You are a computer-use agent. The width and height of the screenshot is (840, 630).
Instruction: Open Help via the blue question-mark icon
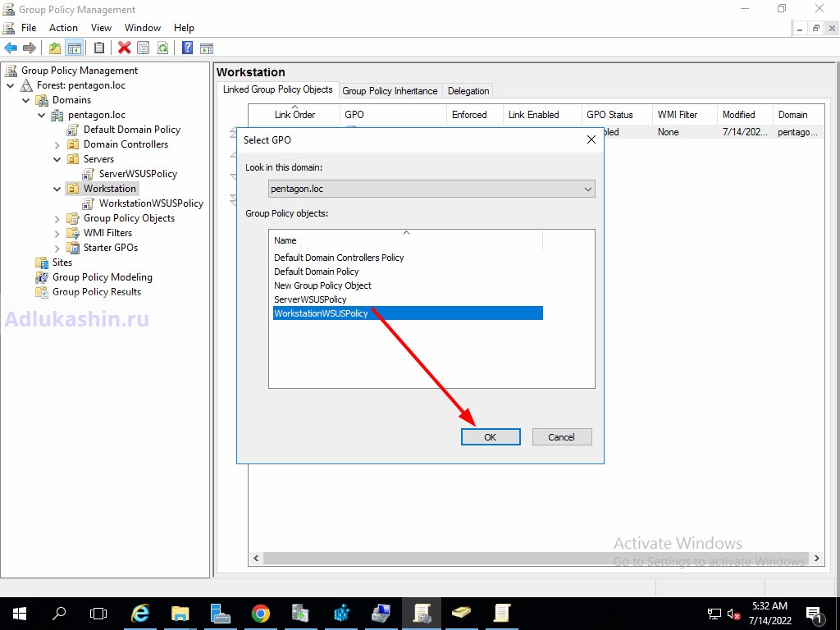tap(187, 48)
